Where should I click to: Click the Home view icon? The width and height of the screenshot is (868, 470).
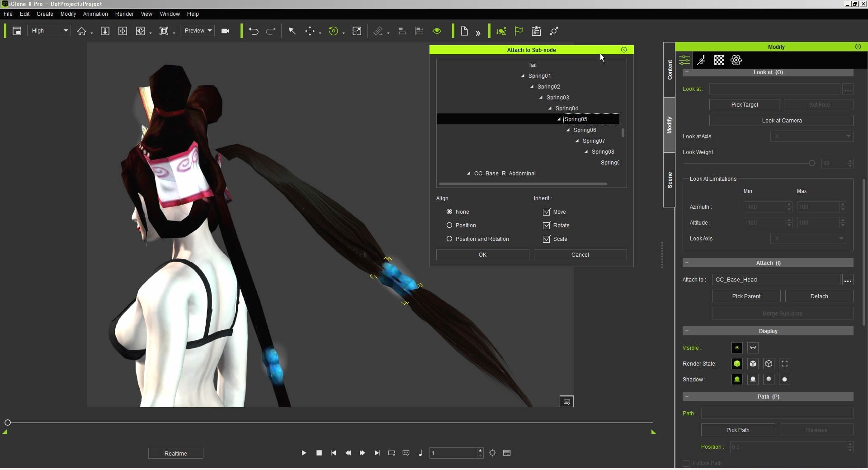pos(81,31)
